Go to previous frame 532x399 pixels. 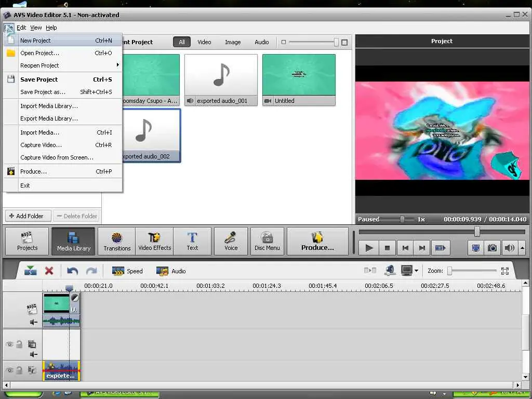405,248
